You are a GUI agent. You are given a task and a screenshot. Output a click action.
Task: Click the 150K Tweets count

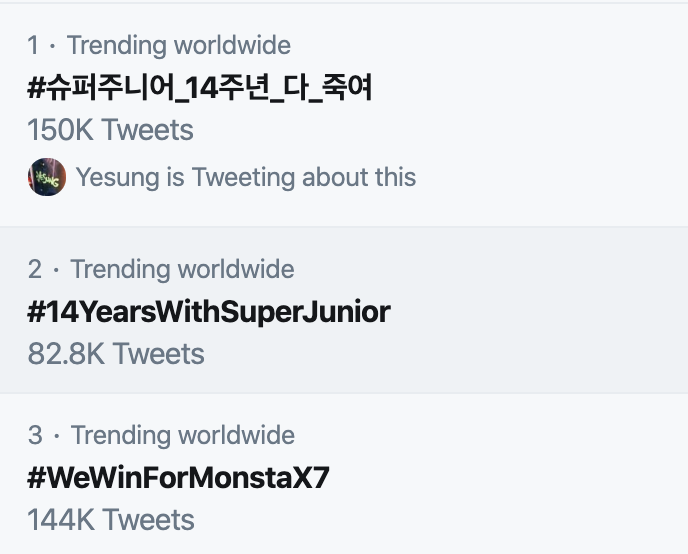pos(110,130)
